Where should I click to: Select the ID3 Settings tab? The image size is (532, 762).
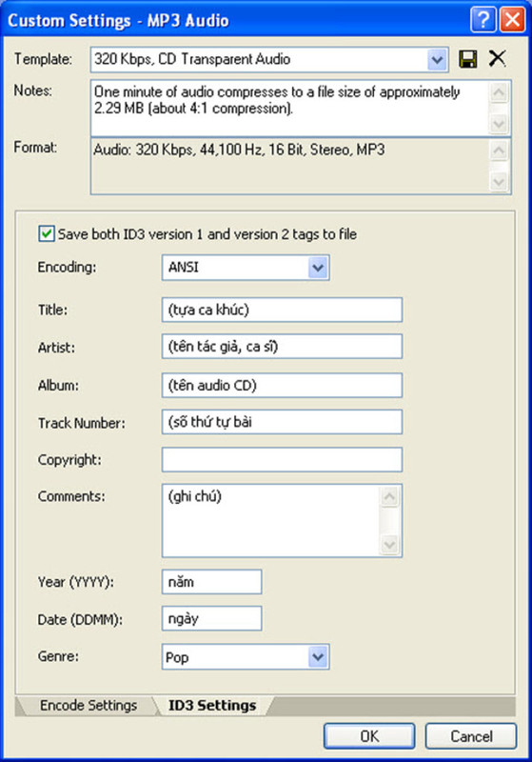[212, 705]
